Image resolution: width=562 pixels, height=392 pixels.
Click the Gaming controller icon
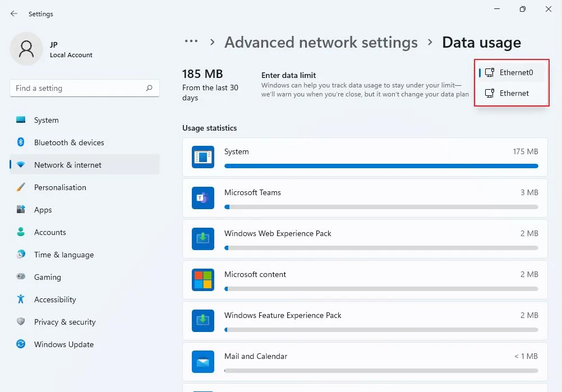coord(21,276)
